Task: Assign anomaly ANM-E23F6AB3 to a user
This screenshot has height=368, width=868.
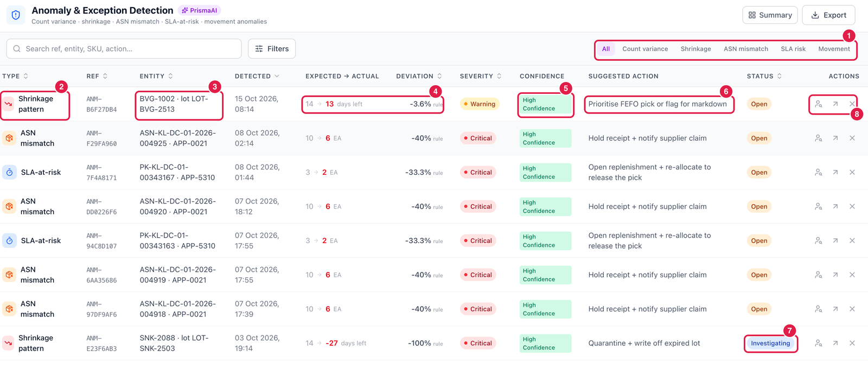Action: [x=818, y=344]
